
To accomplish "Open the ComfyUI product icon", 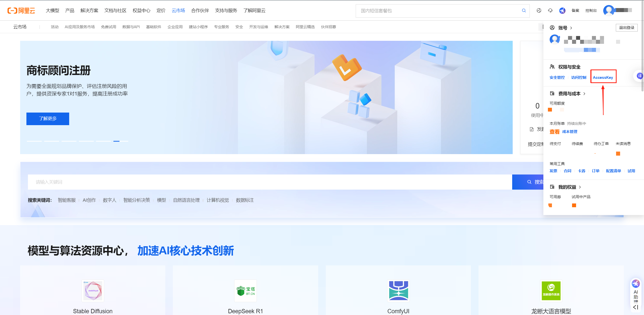I will (398, 291).
